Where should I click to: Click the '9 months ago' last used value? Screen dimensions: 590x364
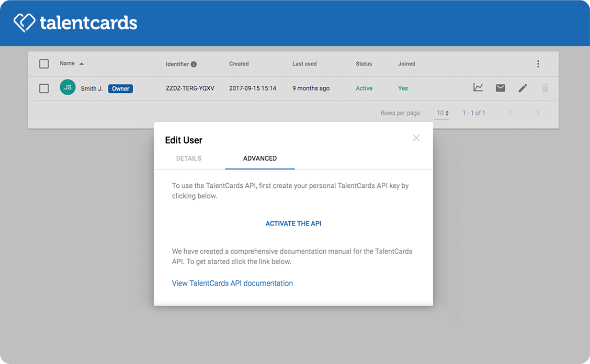pos(311,88)
